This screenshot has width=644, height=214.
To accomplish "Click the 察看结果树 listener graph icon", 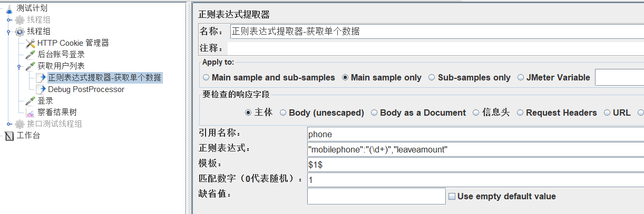I will (30, 113).
